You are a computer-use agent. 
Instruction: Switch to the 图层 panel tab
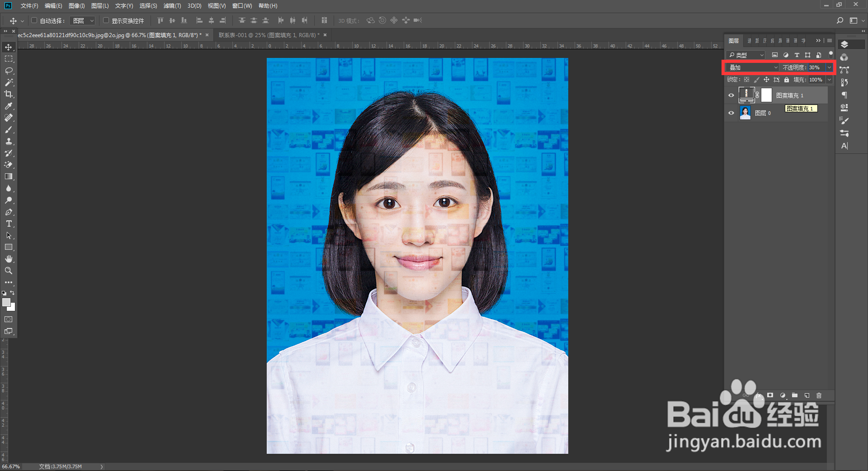(x=734, y=41)
